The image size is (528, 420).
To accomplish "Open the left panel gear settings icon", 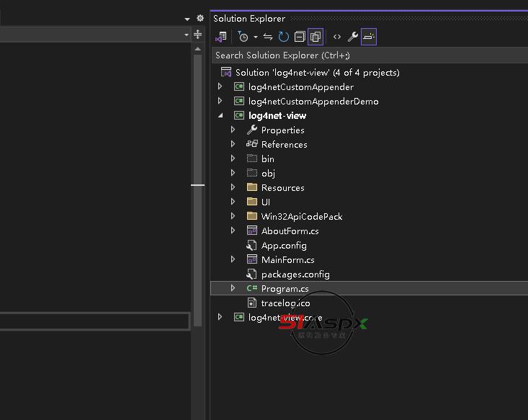I will coord(200,18).
